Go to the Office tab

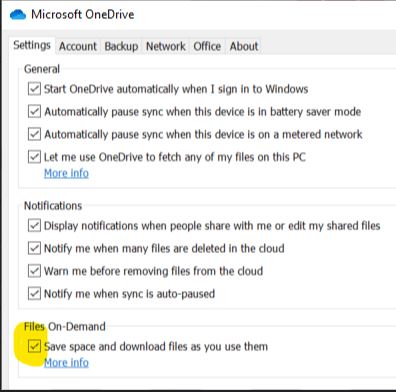tap(207, 46)
